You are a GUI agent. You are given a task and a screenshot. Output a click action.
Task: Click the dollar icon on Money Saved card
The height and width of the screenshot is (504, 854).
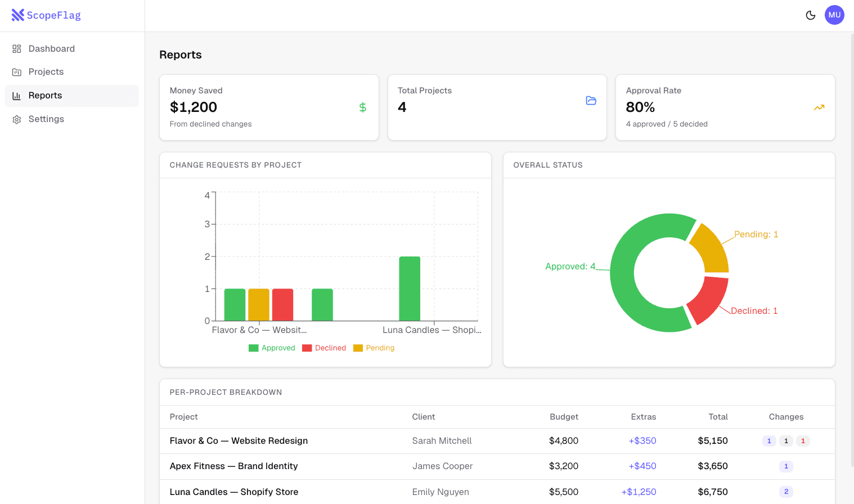point(362,107)
